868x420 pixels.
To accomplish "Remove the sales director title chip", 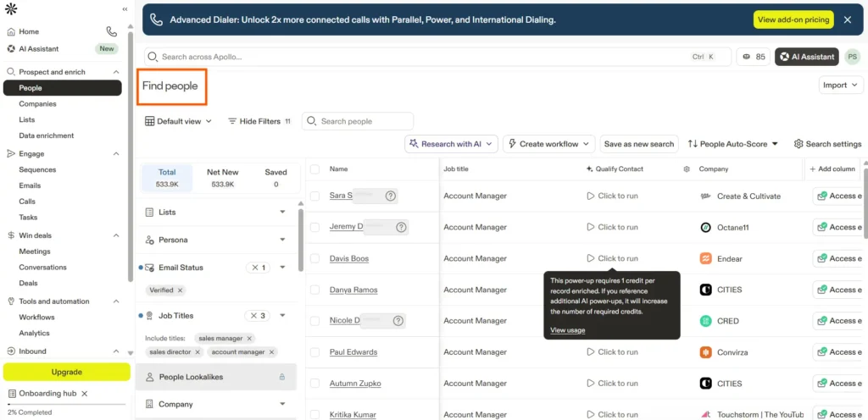I will click(x=198, y=351).
